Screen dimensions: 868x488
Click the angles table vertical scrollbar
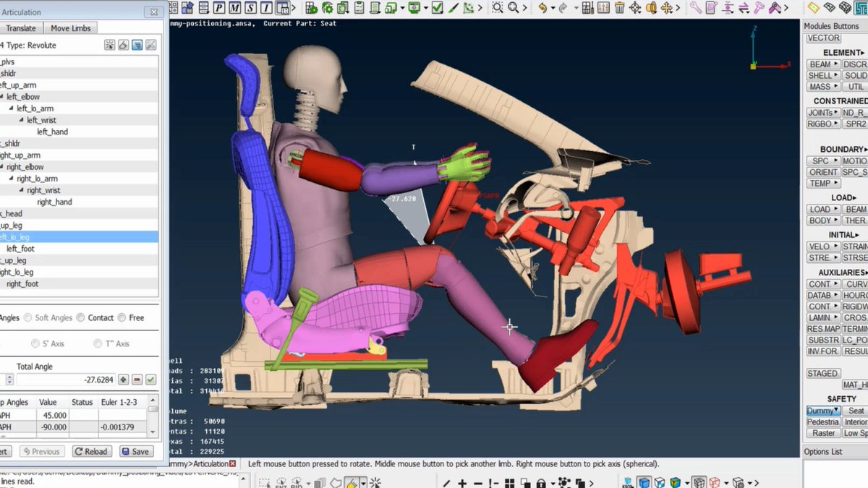(153, 416)
